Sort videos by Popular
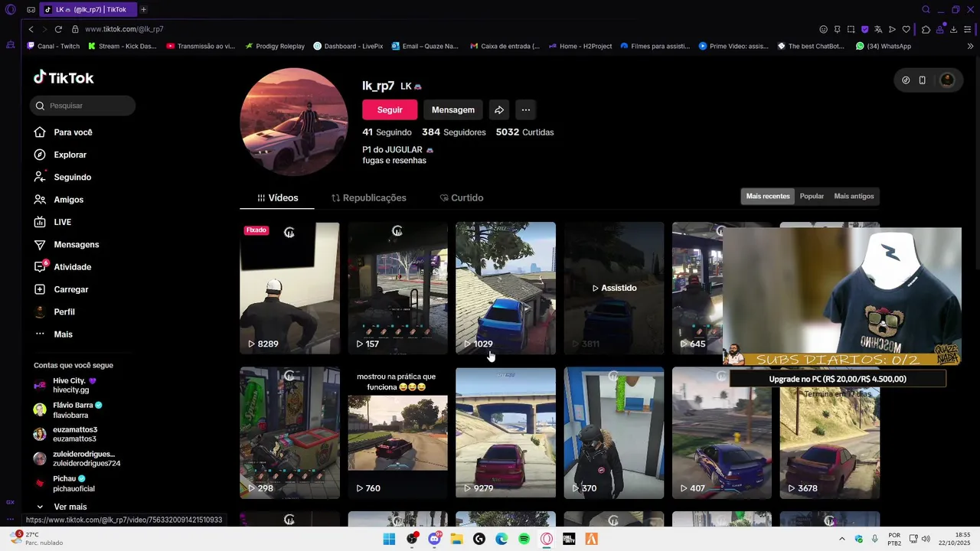980x551 pixels. click(812, 197)
